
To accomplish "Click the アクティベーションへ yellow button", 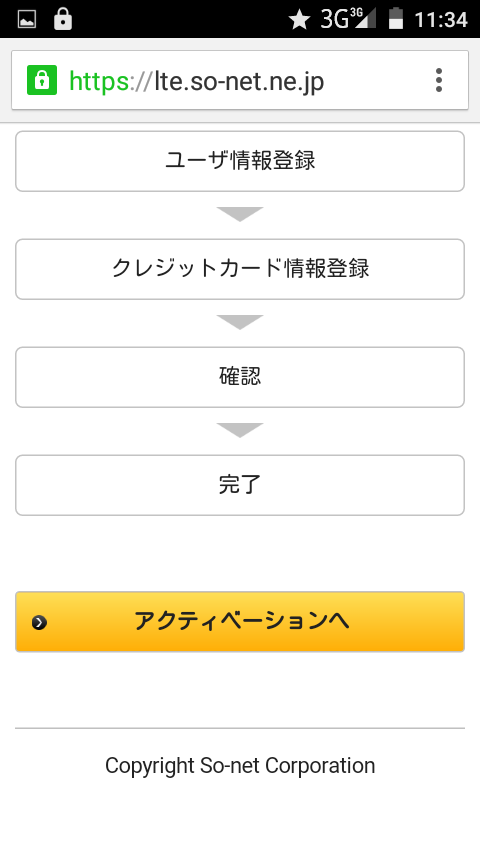I will tap(240, 621).
